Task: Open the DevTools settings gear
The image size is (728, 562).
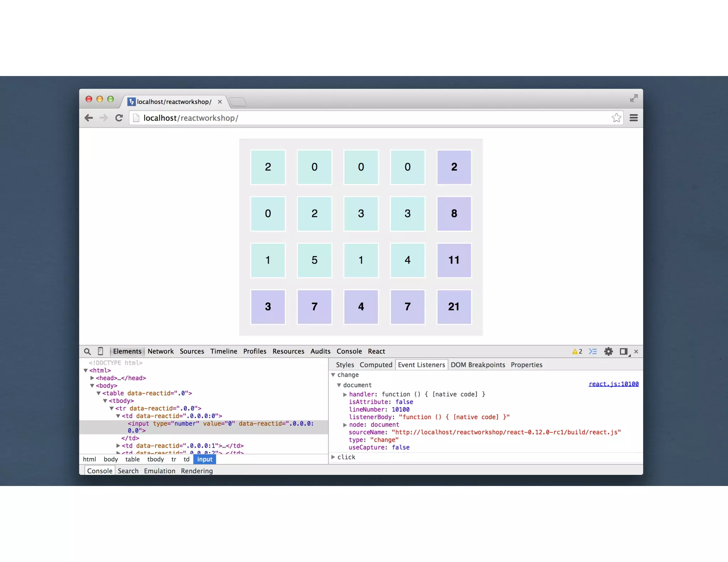Action: point(608,351)
